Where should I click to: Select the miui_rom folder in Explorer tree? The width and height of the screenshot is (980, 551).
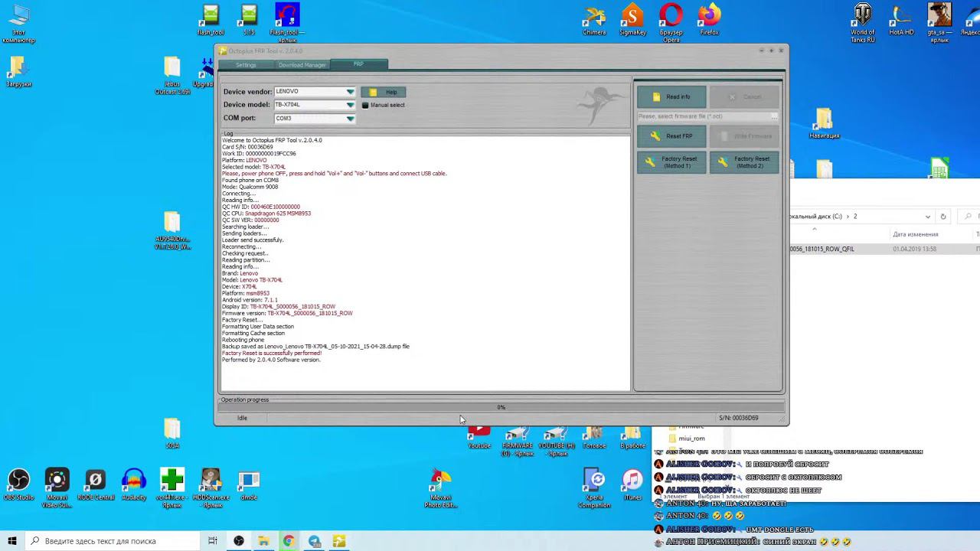click(x=691, y=439)
